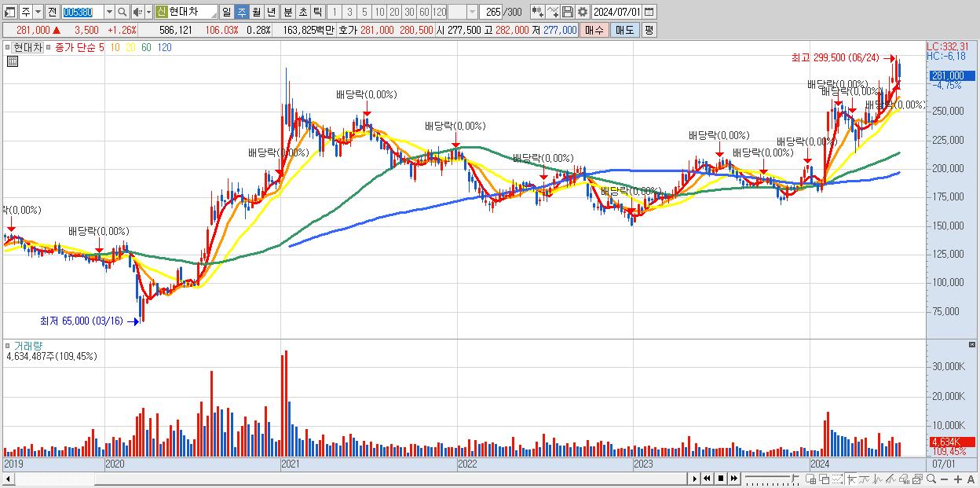Click the 3 interval button
The height and width of the screenshot is (488, 980).
[x=349, y=12]
